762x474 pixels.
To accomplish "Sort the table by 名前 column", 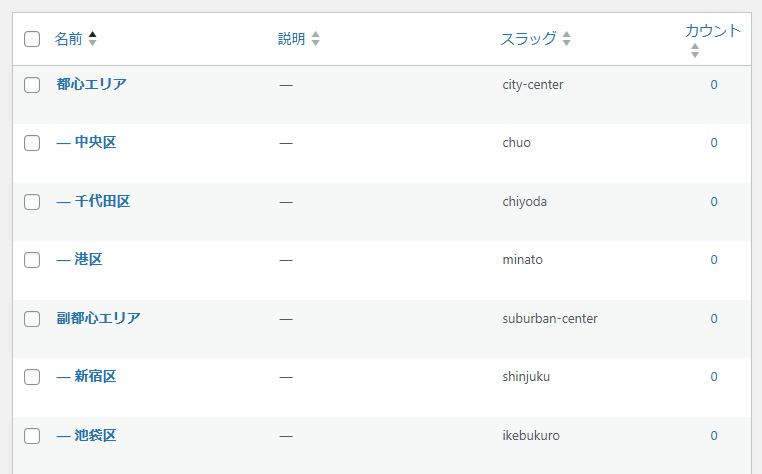I will point(68,39).
